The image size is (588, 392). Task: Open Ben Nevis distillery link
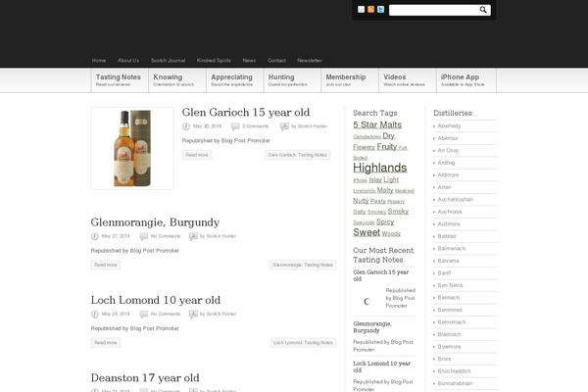pos(450,285)
